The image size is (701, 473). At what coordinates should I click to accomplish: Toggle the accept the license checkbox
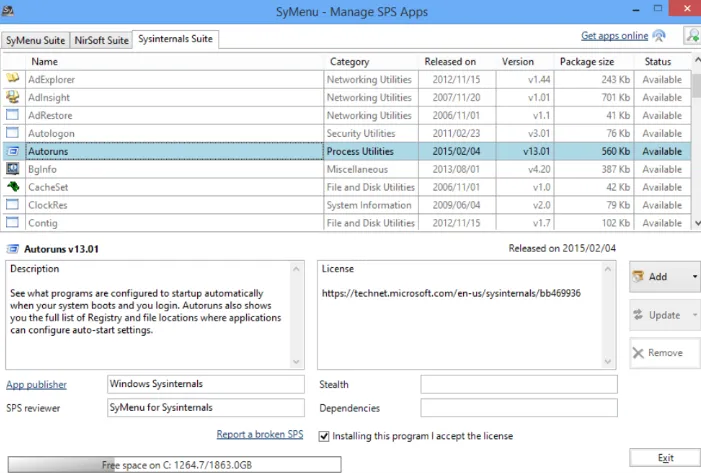click(324, 436)
